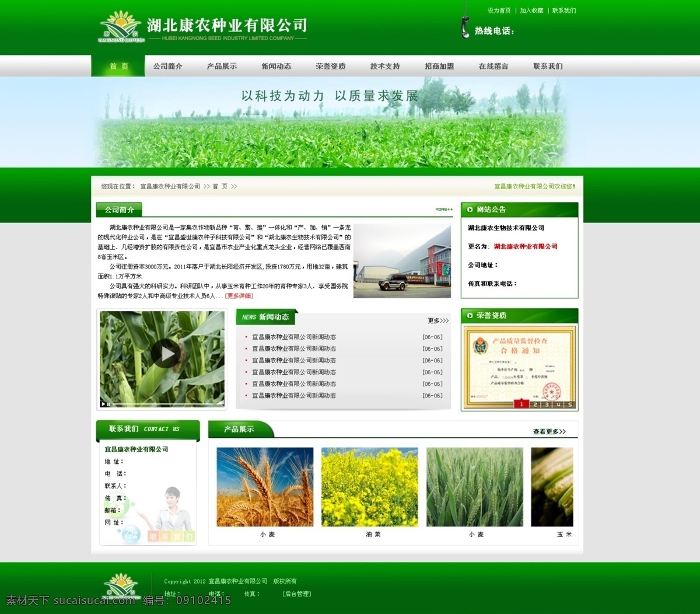Click the welcome text 宜昌康农种业有限公司欢迎您
The image size is (700, 614).
click(535, 186)
